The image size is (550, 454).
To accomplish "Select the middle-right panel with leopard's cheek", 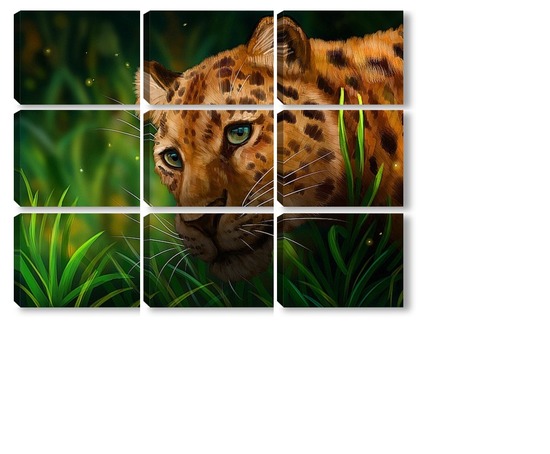I will (340, 158).
